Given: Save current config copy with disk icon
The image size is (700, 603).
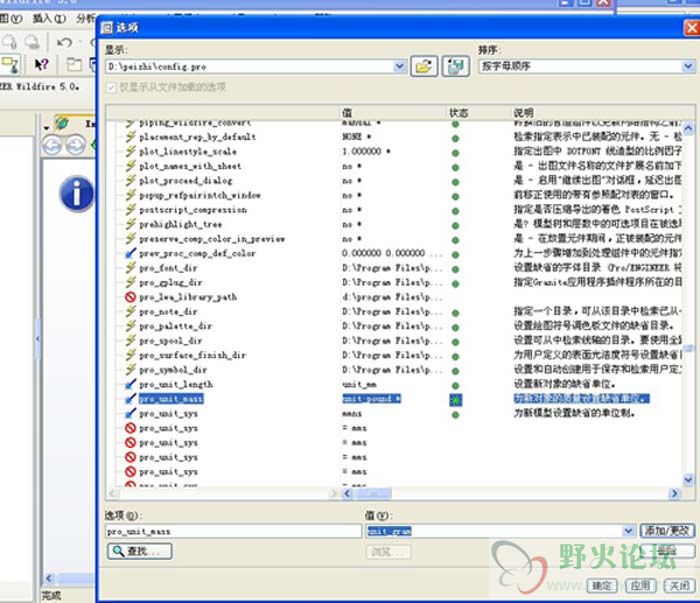Looking at the screenshot, I should (455, 67).
